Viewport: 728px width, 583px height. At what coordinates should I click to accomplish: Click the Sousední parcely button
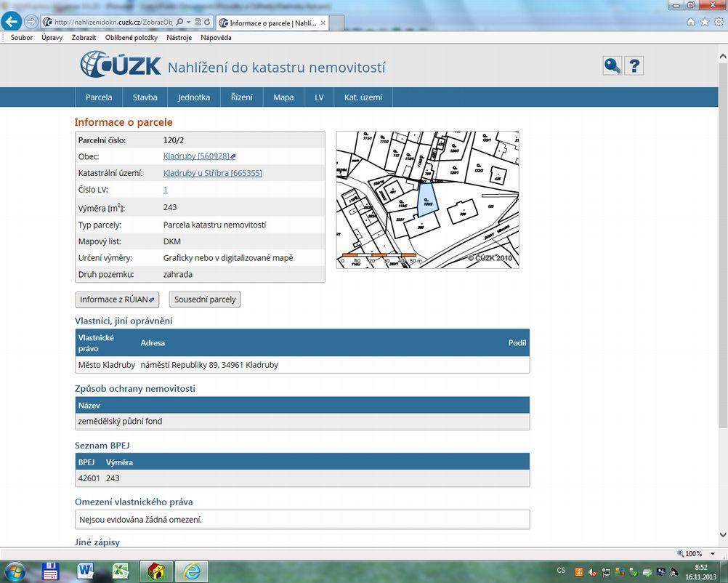point(205,299)
